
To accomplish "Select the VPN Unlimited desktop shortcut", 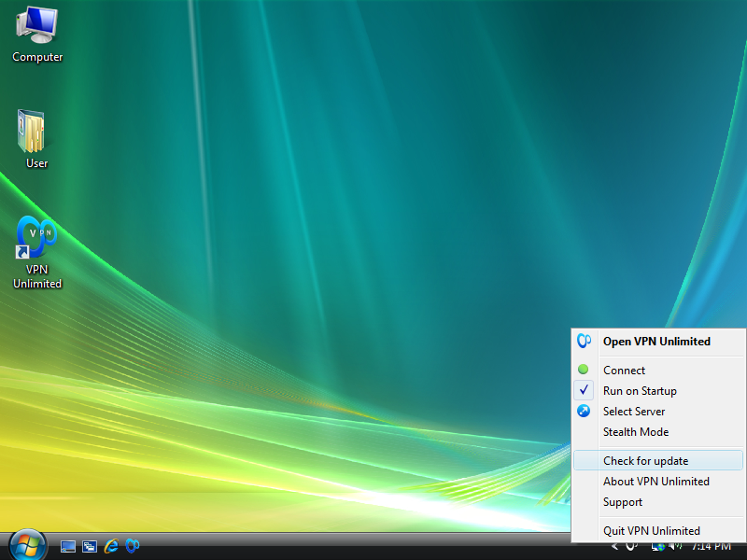I will pos(37,252).
